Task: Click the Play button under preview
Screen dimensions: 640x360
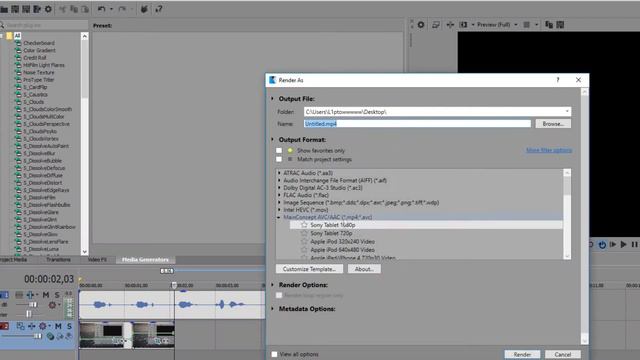Action: coord(623,244)
